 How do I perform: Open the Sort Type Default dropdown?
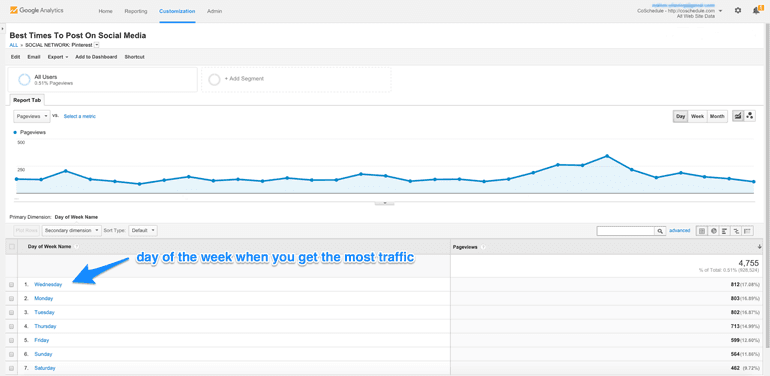[x=143, y=230]
